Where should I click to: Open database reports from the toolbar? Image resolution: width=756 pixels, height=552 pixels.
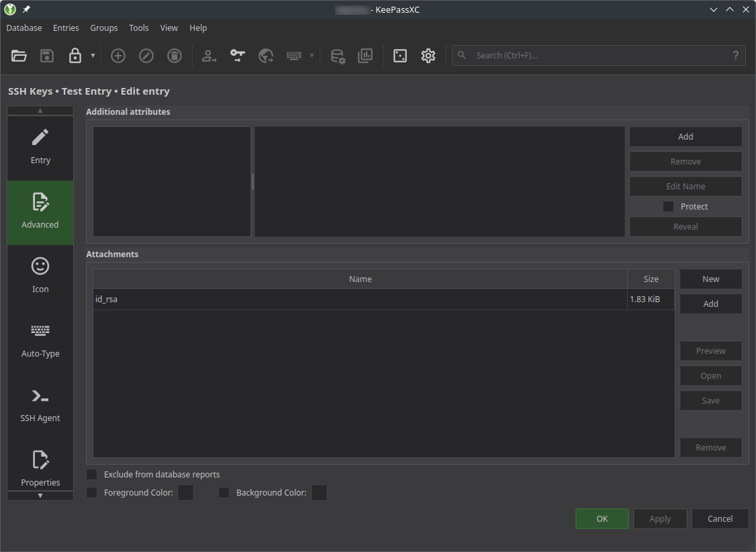[365, 56]
